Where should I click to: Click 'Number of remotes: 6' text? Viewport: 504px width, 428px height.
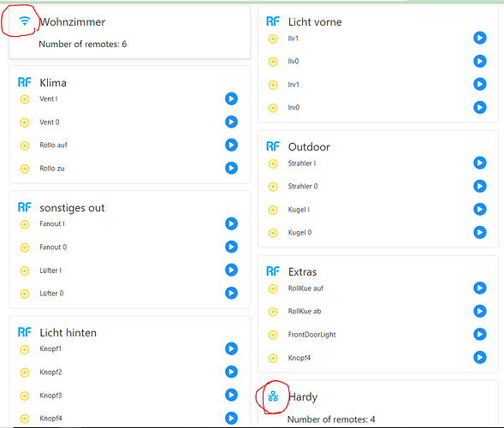click(83, 44)
